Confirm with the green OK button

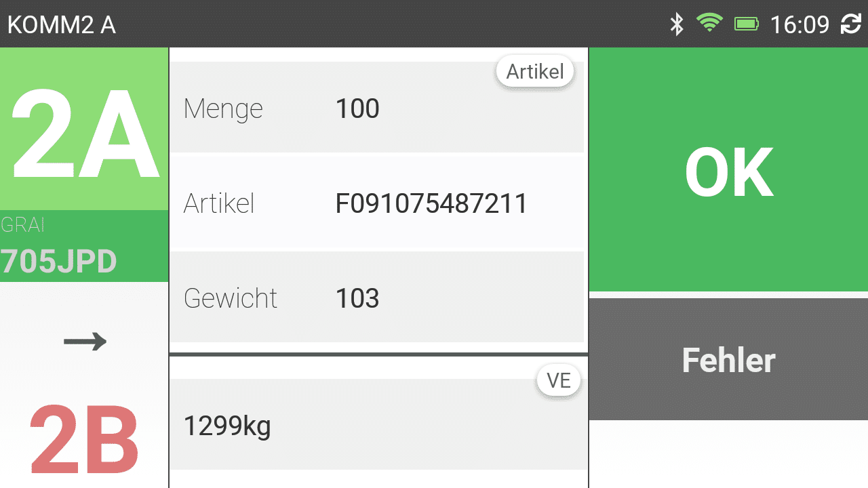pos(728,170)
